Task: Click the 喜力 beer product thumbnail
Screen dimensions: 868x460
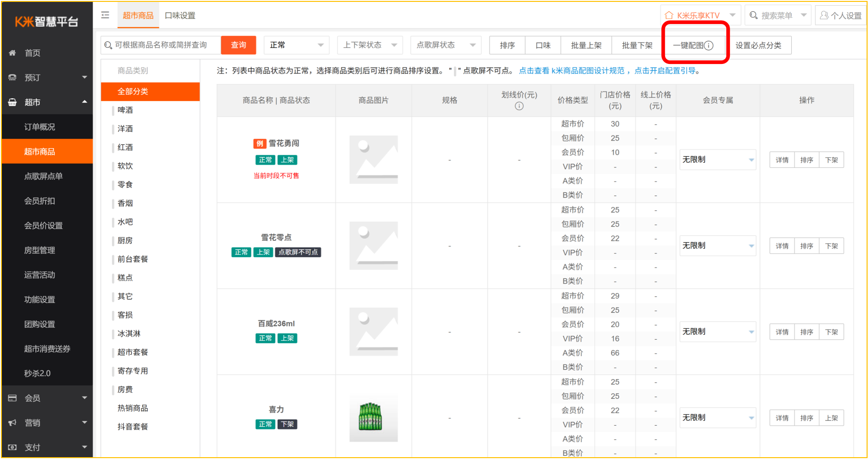Action: pos(373,417)
